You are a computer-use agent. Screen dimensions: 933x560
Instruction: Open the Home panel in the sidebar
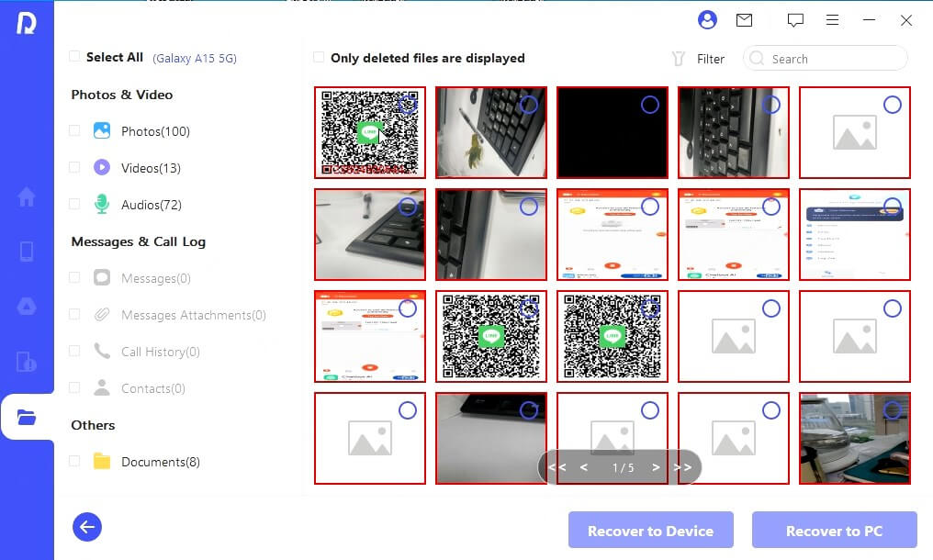(27, 196)
